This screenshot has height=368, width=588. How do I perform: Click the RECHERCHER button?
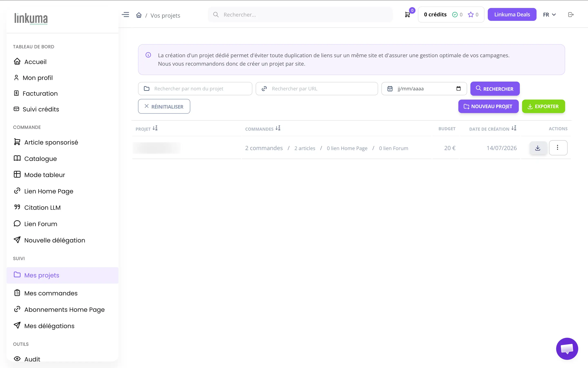point(495,89)
